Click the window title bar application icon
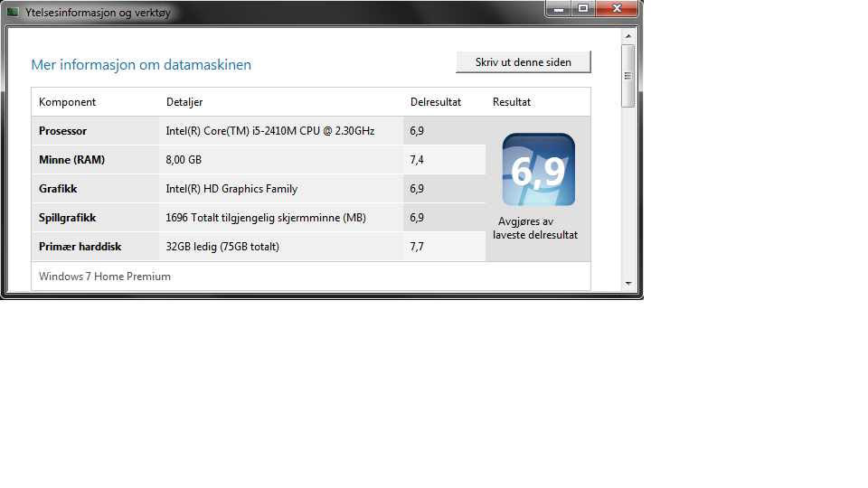Screen dimensions: 868x488 [x=13, y=12]
